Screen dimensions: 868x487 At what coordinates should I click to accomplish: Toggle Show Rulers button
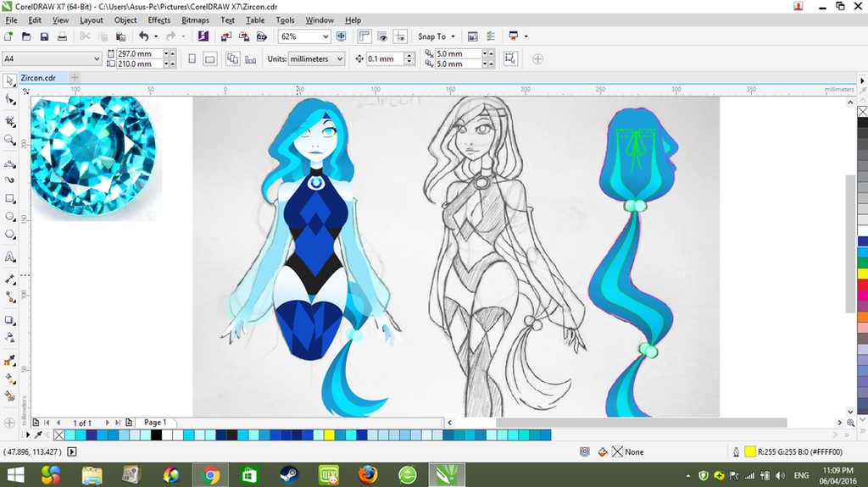(x=364, y=36)
